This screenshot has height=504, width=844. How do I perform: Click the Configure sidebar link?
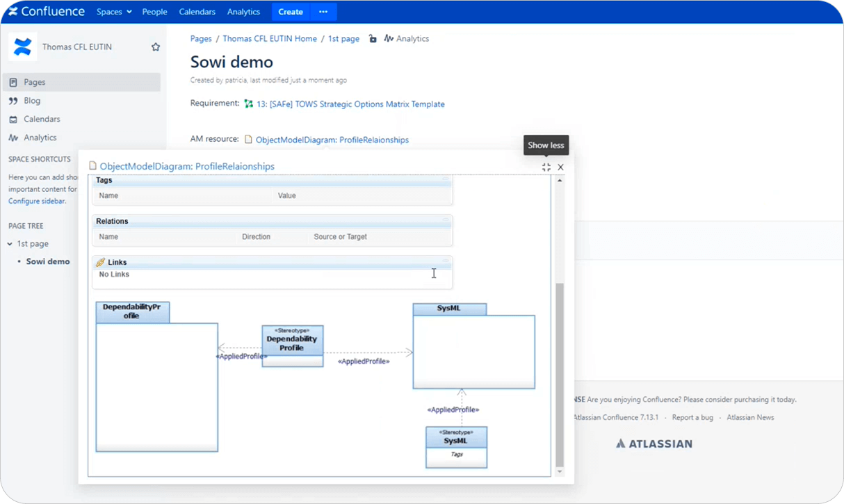click(37, 201)
